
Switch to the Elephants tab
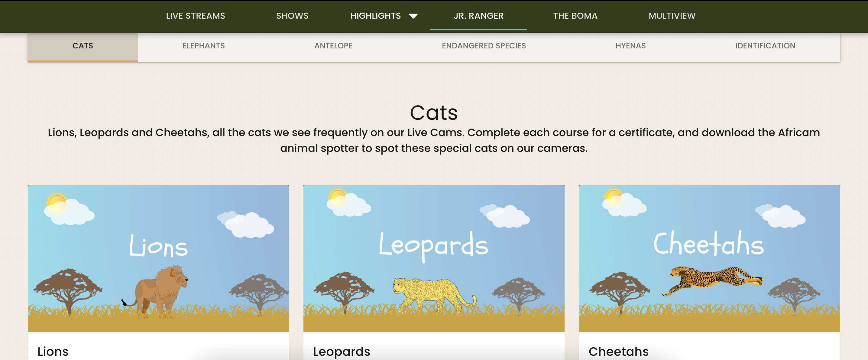click(203, 46)
